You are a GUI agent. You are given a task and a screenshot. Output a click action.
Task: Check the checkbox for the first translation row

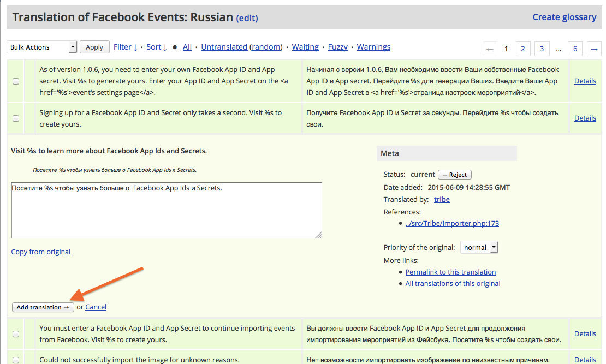16,81
